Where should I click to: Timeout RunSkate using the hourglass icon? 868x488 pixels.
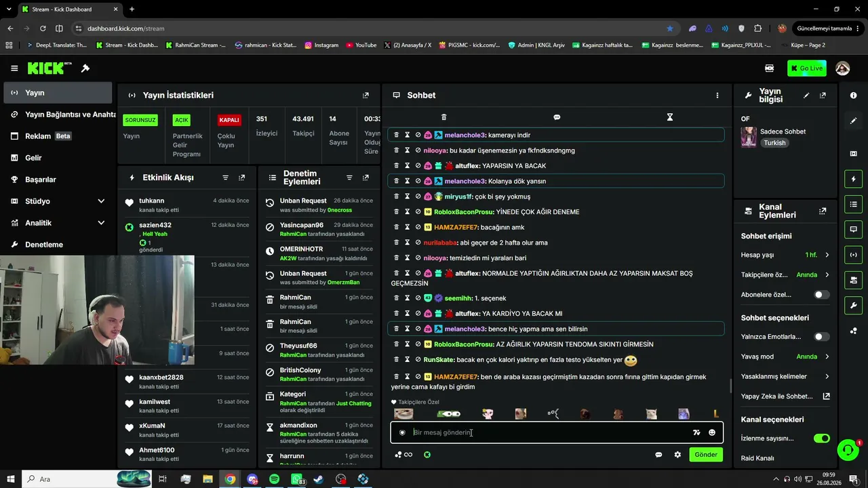(407, 360)
